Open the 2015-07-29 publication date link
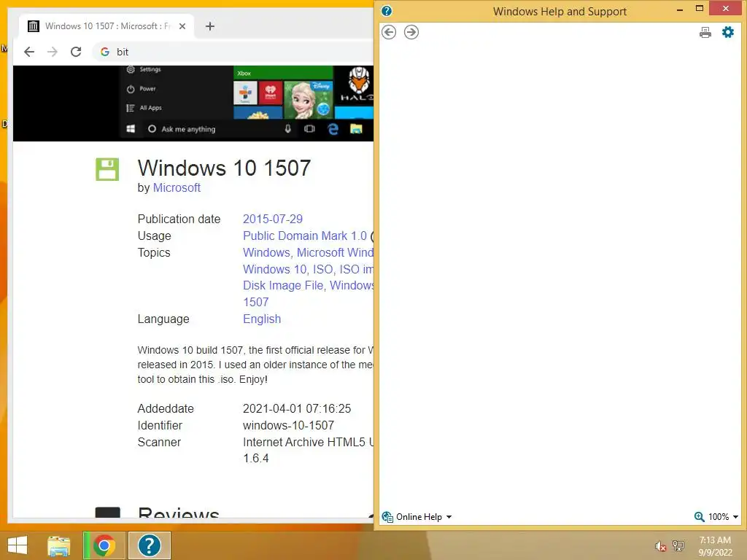Screen dimensions: 747x560 (273, 219)
